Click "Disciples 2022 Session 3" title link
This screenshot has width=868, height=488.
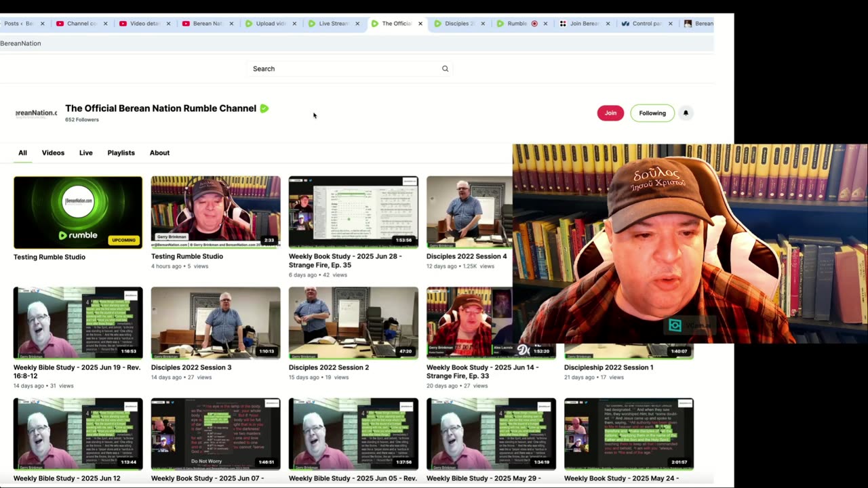pos(191,367)
